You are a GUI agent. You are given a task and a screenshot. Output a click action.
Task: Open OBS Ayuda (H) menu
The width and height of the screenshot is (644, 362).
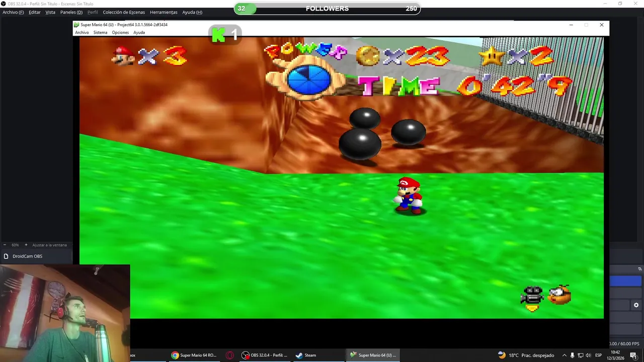pos(192,12)
